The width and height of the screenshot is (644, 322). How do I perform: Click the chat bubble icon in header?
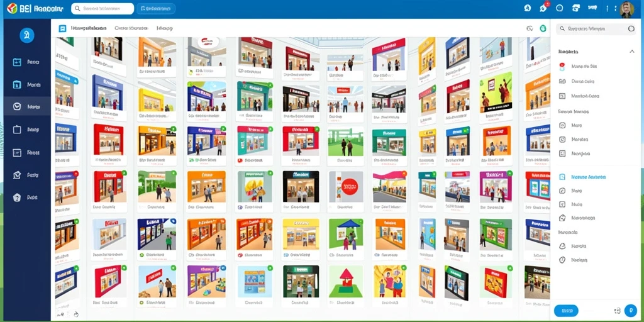pyautogui.click(x=559, y=8)
